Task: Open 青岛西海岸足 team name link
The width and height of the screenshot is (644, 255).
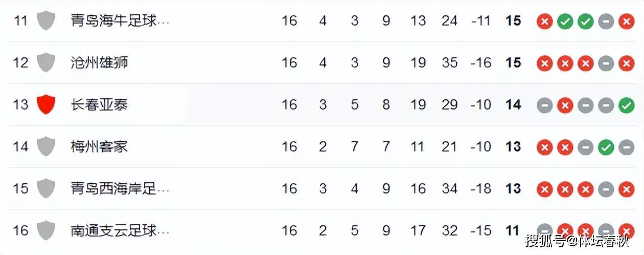Action: [x=120, y=188]
